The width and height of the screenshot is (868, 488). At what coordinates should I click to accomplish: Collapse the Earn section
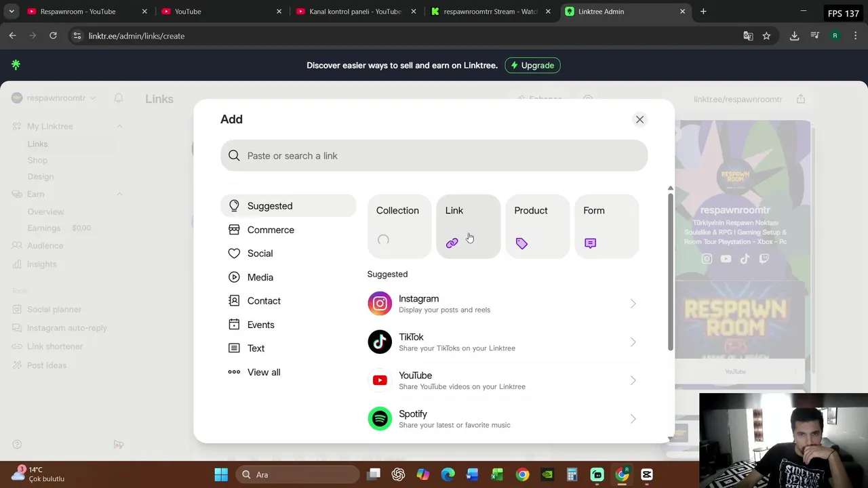click(x=119, y=194)
